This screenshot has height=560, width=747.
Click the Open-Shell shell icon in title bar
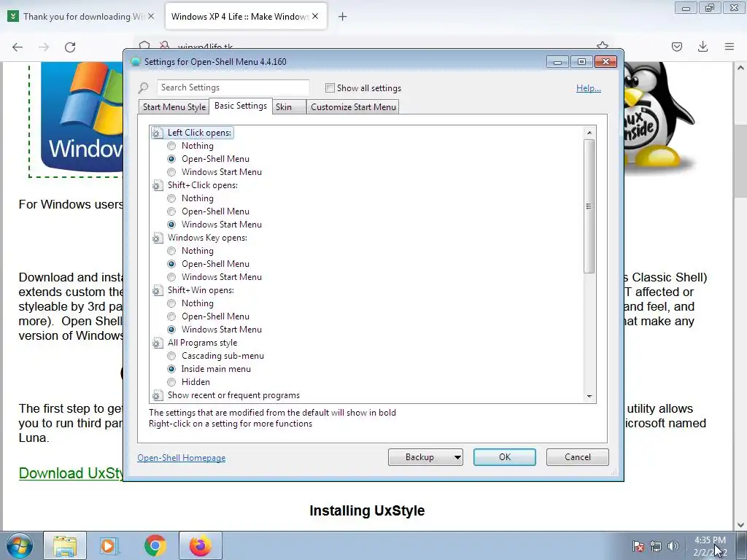coord(136,62)
